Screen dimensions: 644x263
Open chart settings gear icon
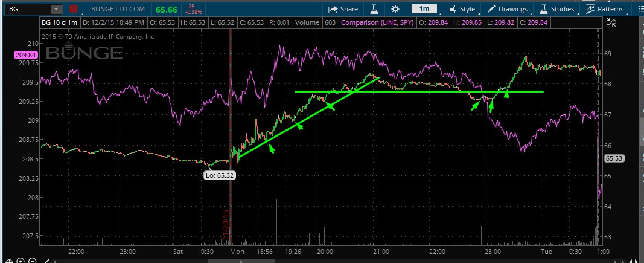coord(395,9)
